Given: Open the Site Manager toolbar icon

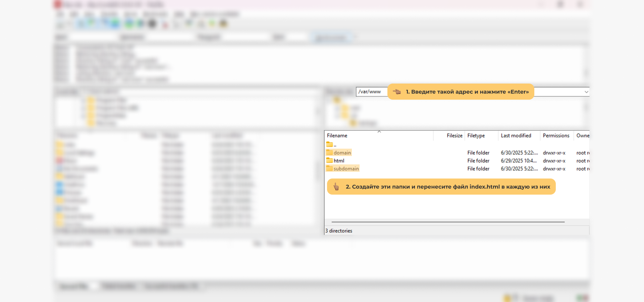Looking at the screenshot, I should (61, 24).
